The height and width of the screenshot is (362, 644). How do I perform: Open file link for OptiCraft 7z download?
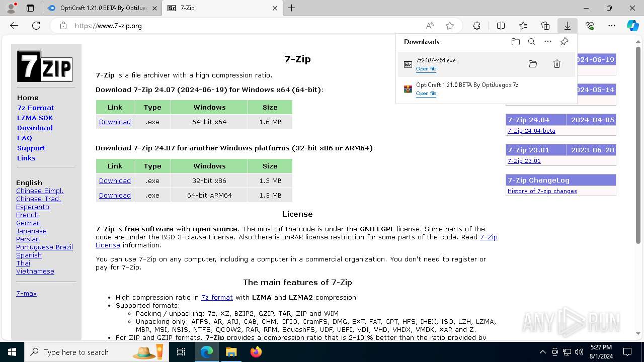[x=426, y=94]
